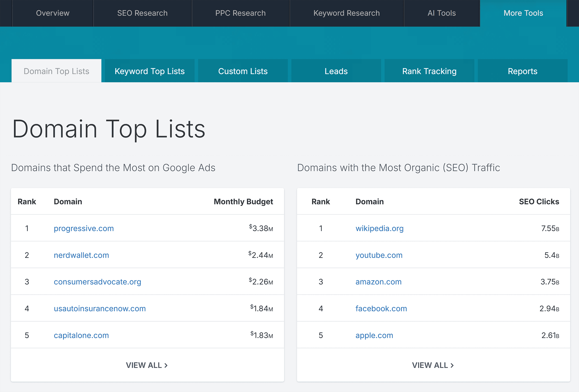Open apple.com domain link
579x392 pixels.
pos(374,335)
